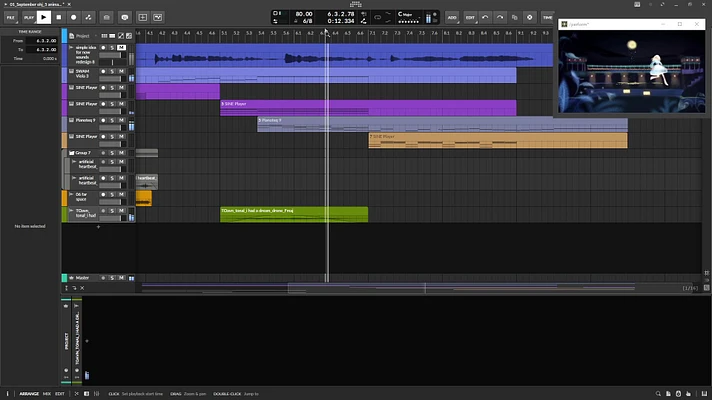Select the green TDawn_tonal dream drone clip
Screen dimensions: 712x400
(x=294, y=214)
